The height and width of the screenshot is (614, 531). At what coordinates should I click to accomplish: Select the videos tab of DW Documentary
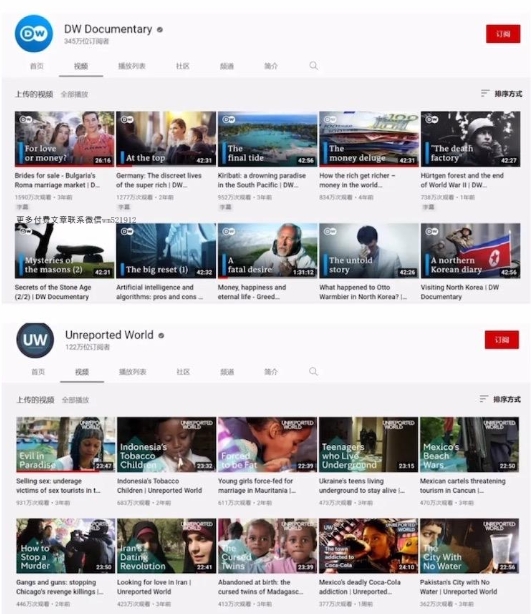81,66
